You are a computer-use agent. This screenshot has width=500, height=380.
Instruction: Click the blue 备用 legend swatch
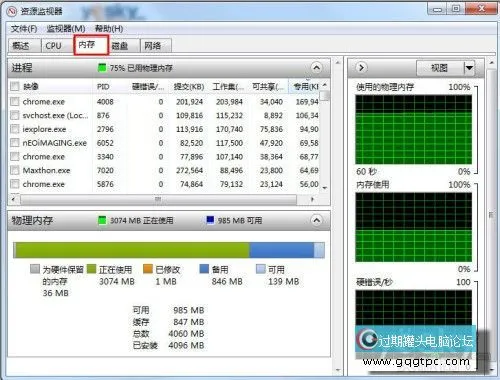(x=204, y=269)
